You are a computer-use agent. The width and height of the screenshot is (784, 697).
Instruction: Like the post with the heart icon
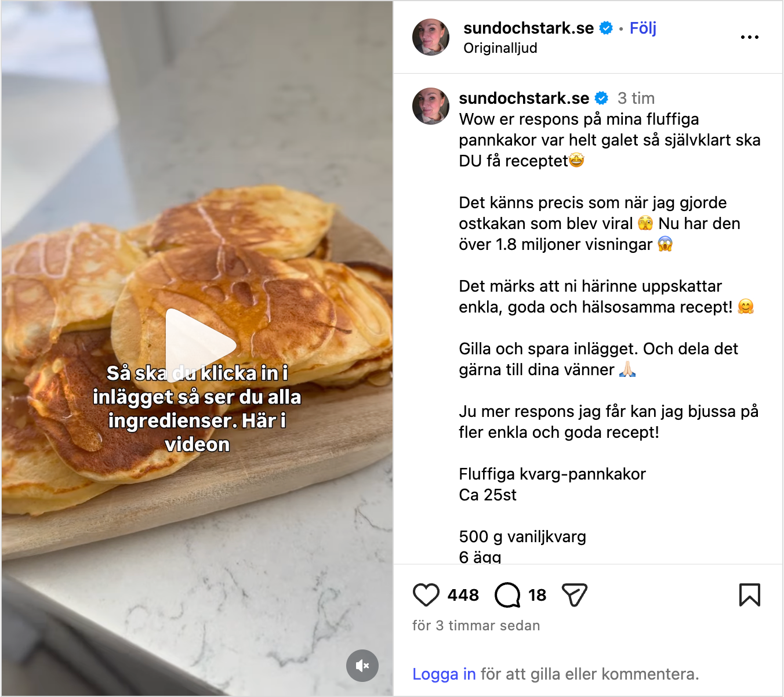tap(426, 595)
